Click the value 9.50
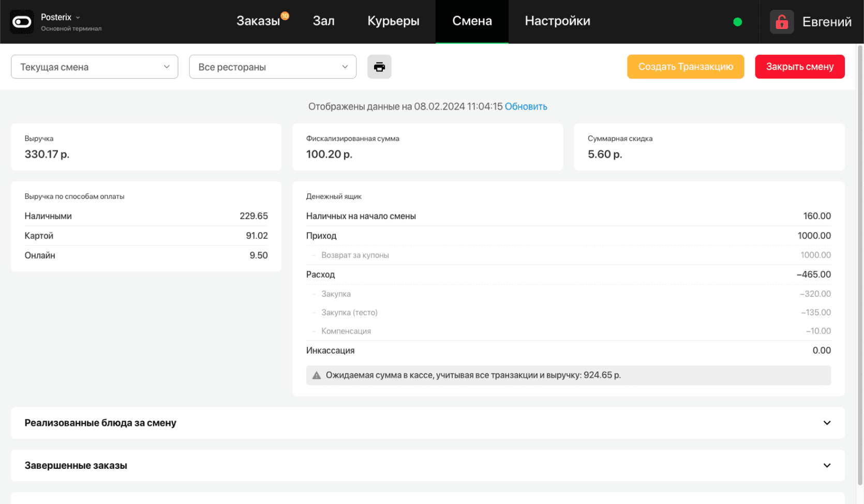 point(259,255)
